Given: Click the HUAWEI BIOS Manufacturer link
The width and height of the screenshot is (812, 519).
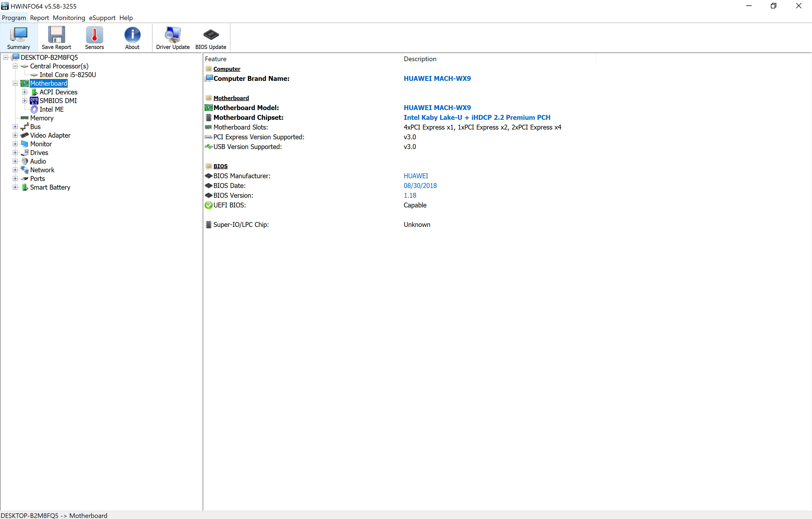Looking at the screenshot, I should [x=416, y=176].
